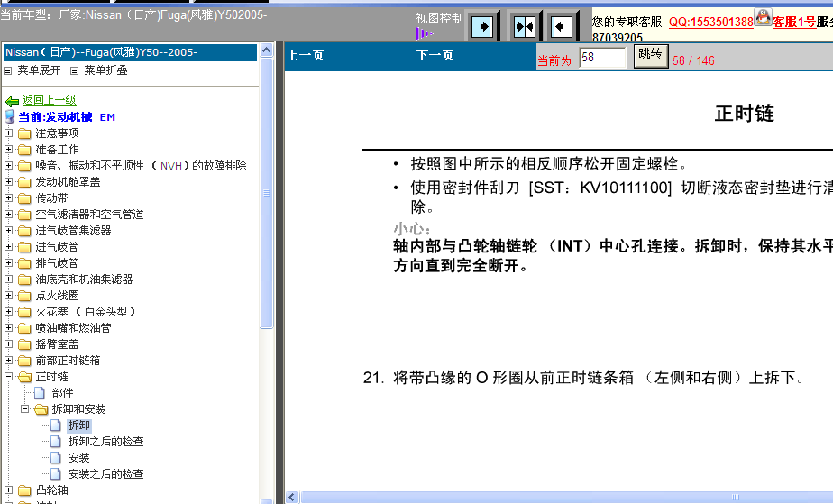Click the 返回上一级 link
The width and height of the screenshot is (833, 504).
click(50, 100)
